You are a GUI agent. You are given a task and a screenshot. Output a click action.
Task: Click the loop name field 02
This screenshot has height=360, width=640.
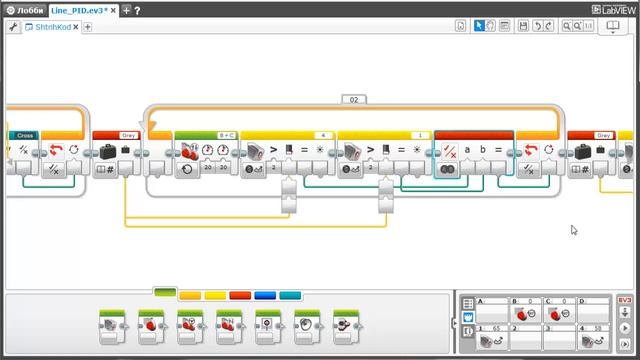(354, 100)
